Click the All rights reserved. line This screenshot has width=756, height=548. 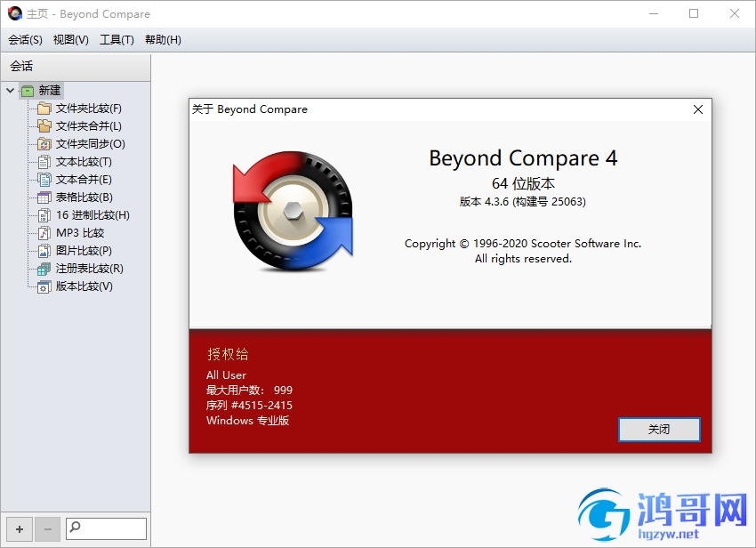[x=523, y=259]
